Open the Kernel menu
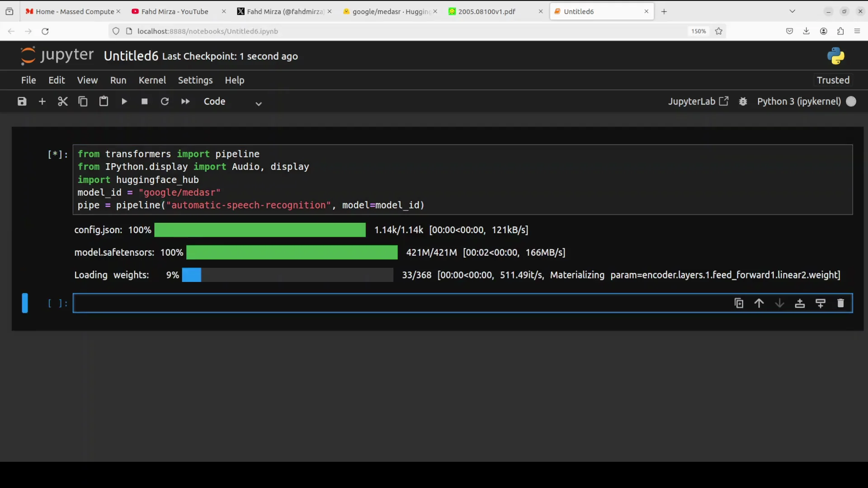The image size is (868, 488). pyautogui.click(x=152, y=80)
